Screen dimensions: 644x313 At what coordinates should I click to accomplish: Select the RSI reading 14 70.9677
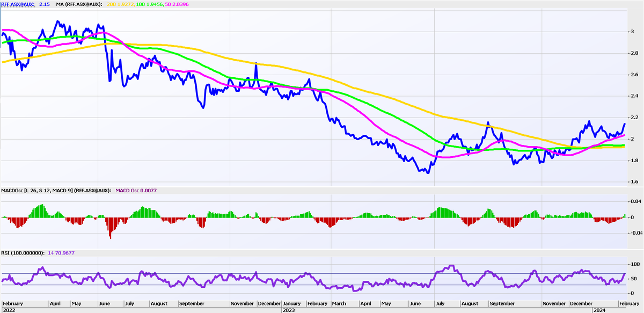pyautogui.click(x=61, y=253)
